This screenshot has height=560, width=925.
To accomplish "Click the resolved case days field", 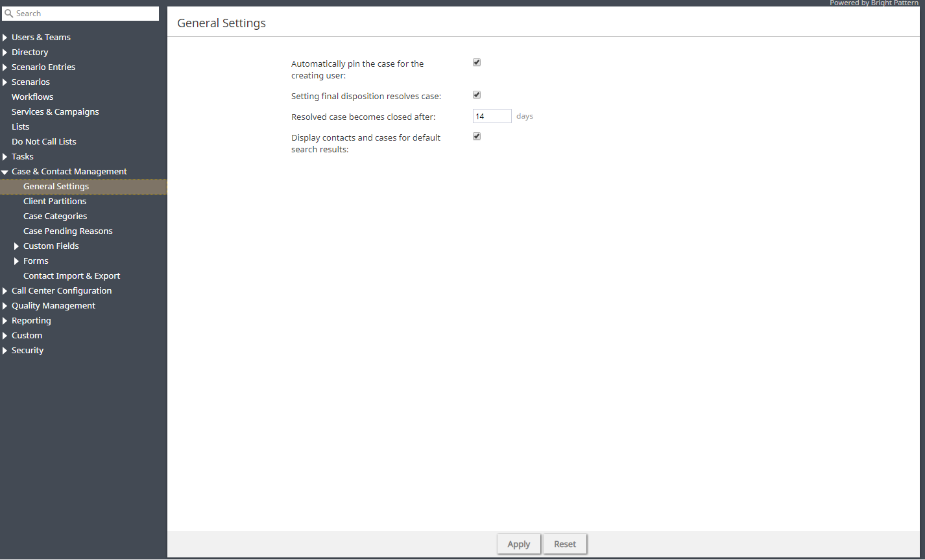I will [x=492, y=117].
